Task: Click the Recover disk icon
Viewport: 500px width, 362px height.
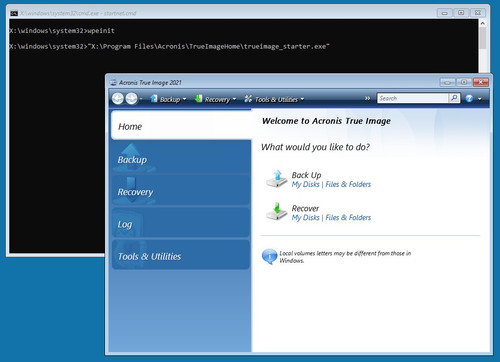Action: (x=276, y=211)
